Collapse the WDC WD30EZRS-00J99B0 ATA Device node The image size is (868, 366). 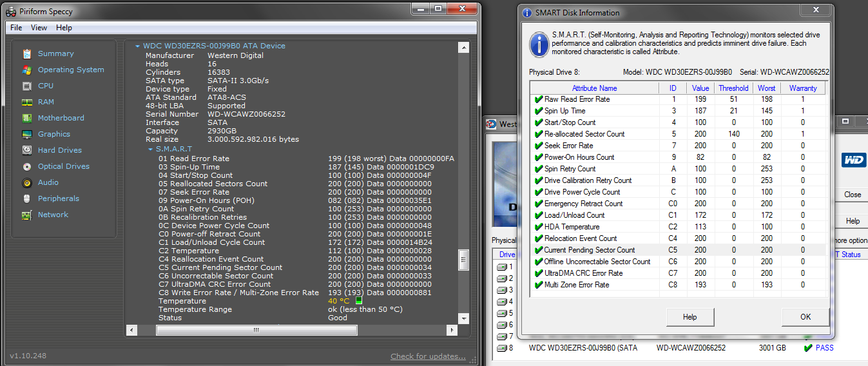point(137,46)
